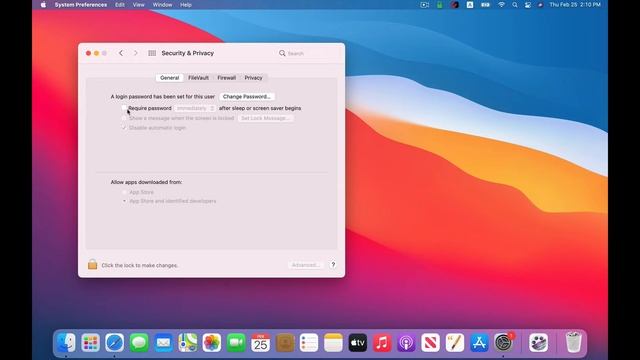Switch to the Privacy tab
Image resolution: width=640 pixels, height=360 pixels.
(253, 78)
